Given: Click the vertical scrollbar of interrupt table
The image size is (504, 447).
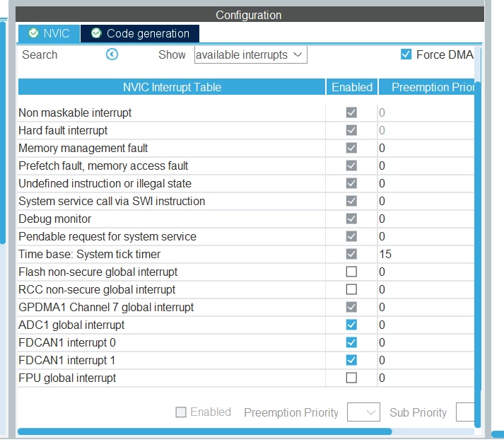Looking at the screenshot, I should point(477,254).
